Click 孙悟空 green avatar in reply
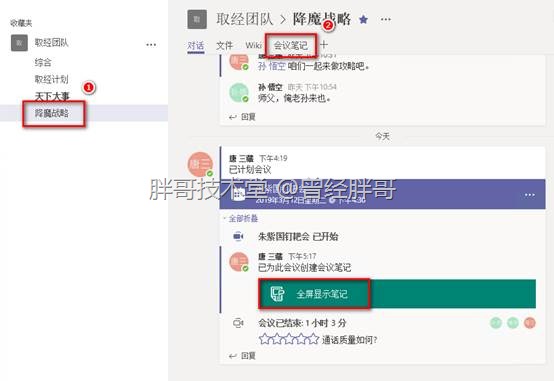The image size is (554, 381). point(239,93)
